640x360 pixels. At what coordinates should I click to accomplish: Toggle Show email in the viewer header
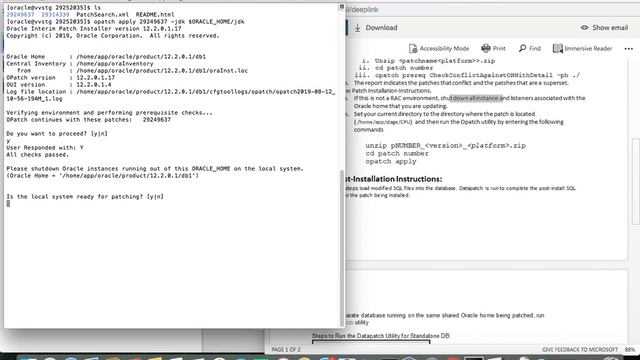(x=604, y=28)
